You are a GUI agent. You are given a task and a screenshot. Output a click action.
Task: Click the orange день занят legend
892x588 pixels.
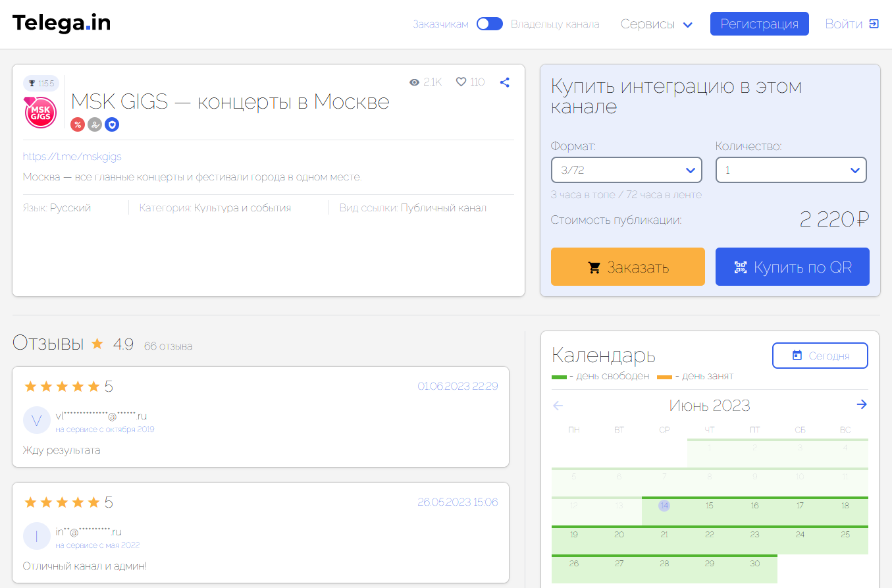695,376
